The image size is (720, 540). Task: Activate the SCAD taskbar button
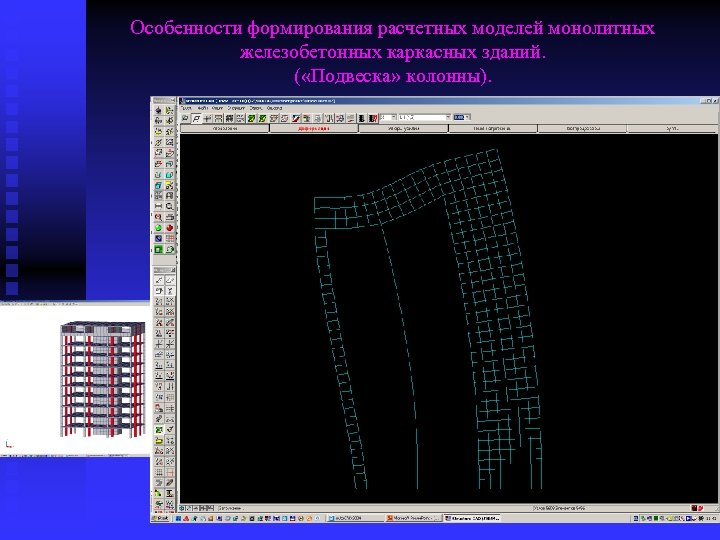(x=472, y=518)
